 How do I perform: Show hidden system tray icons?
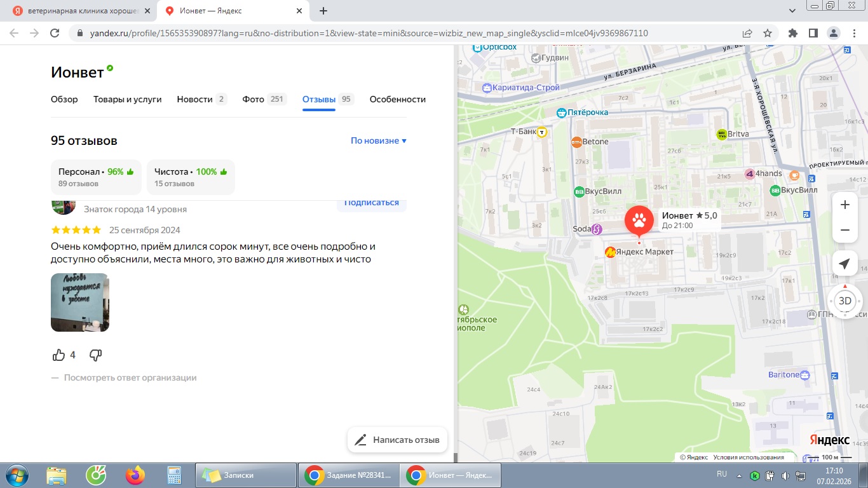pos(738,475)
